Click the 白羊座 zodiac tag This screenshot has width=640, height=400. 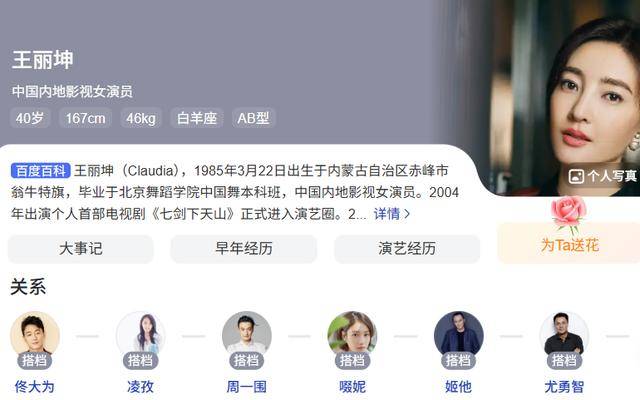[x=197, y=118]
